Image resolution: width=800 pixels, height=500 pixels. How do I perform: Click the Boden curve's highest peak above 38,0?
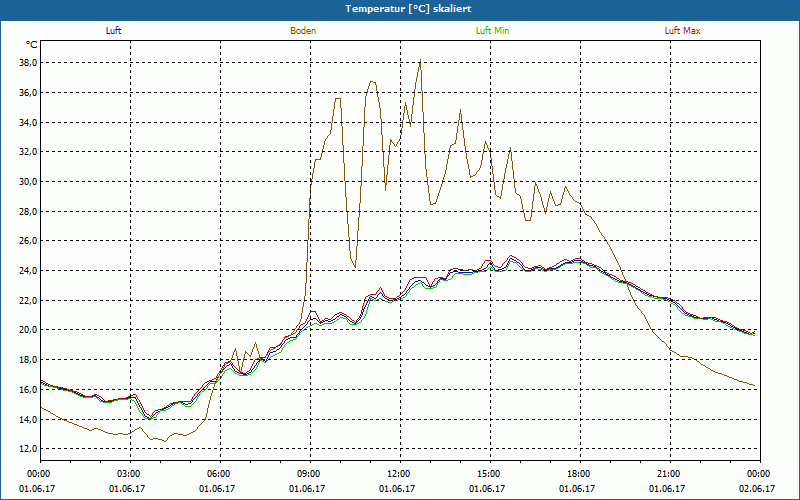coord(420,60)
